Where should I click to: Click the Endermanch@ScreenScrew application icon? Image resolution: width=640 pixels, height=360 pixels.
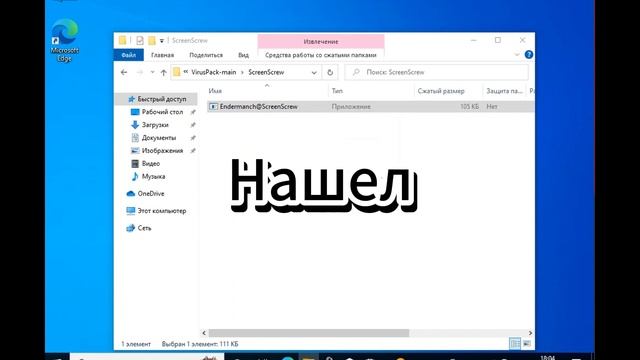point(213,107)
